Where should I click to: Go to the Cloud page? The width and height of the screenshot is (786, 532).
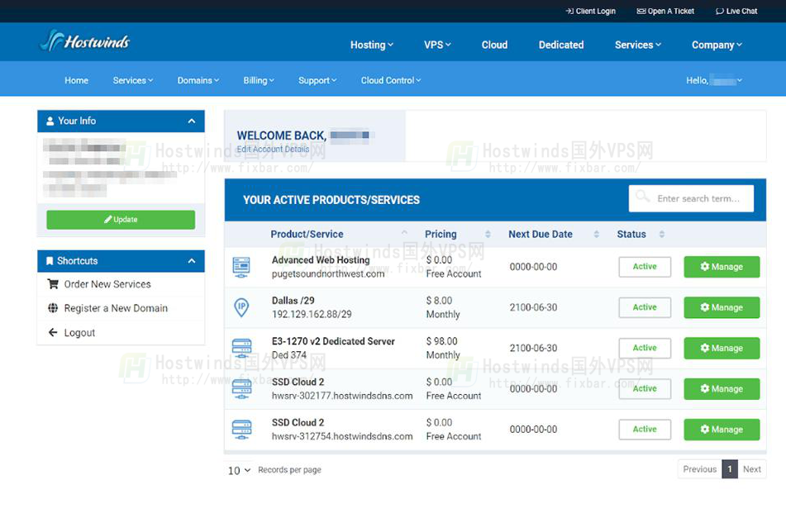[x=494, y=45]
